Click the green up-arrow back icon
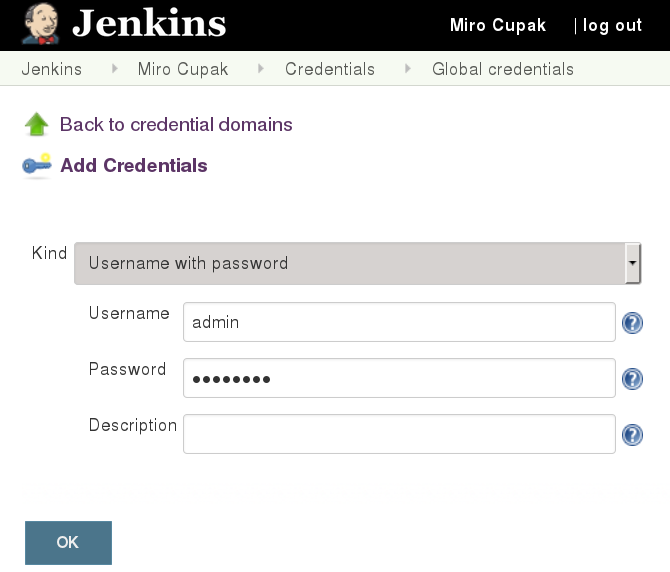The image size is (670, 572). point(36,125)
